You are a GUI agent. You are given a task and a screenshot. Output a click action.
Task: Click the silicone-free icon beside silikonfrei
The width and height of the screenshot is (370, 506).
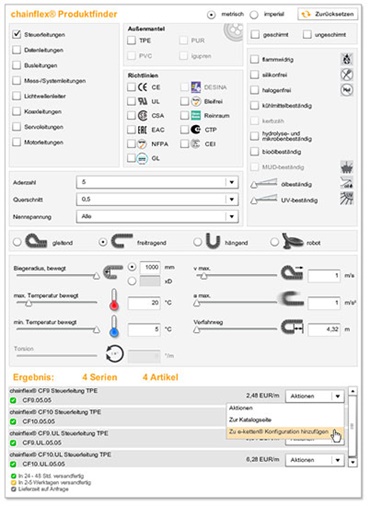click(x=347, y=75)
